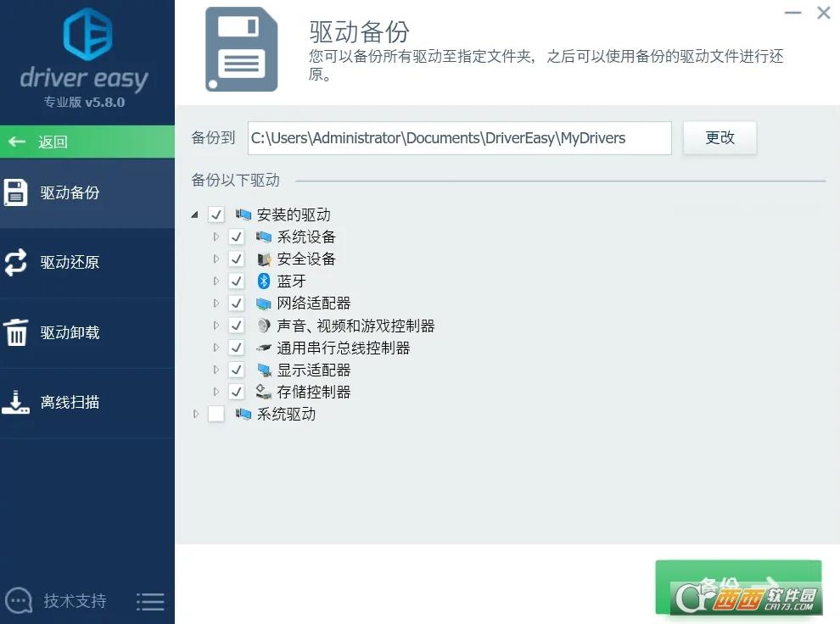Click the back arrow icon next to 返回
The image size is (840, 624).
point(17,142)
